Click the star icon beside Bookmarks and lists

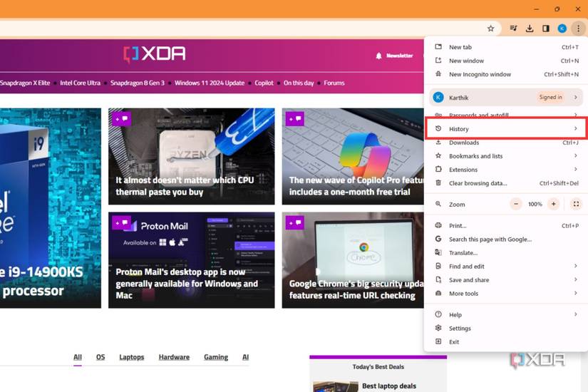click(438, 155)
